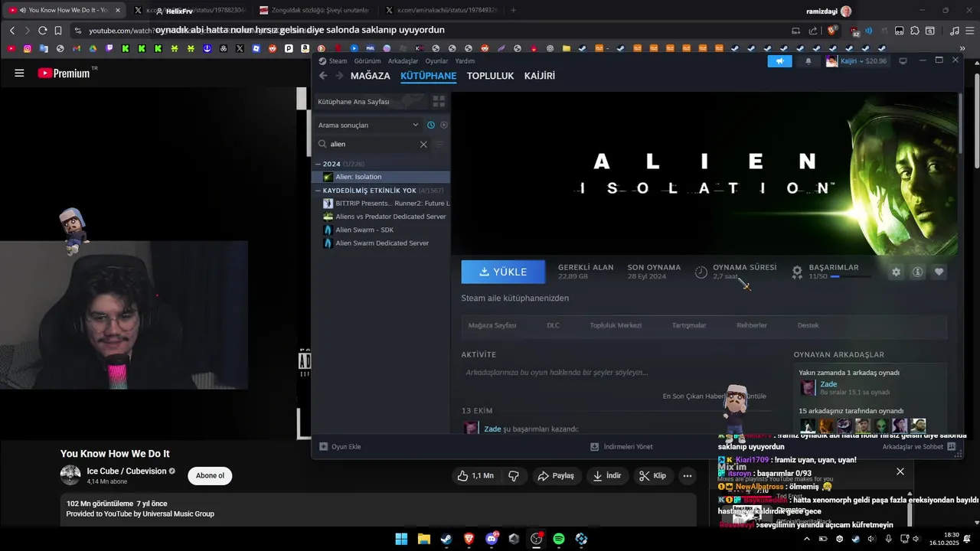Go to KÜTÜPHANE tab
Screen dimensions: 980x551
(x=429, y=76)
